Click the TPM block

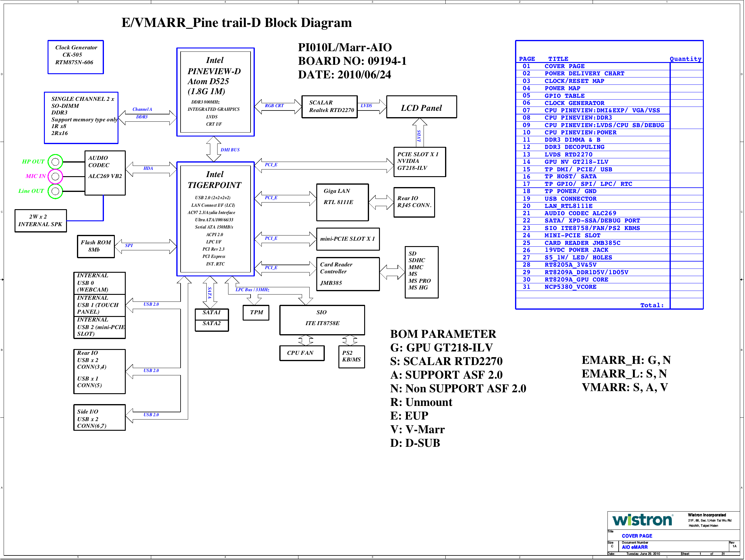(x=256, y=313)
